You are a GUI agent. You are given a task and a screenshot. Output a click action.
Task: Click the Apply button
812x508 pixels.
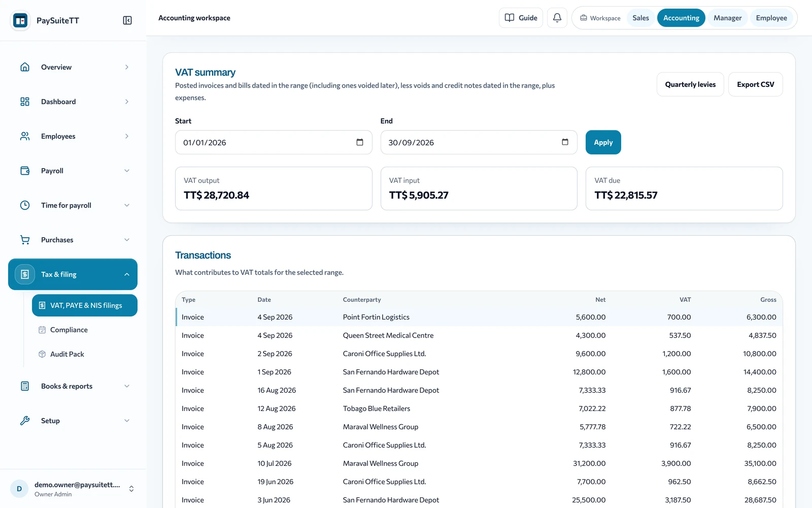603,142
